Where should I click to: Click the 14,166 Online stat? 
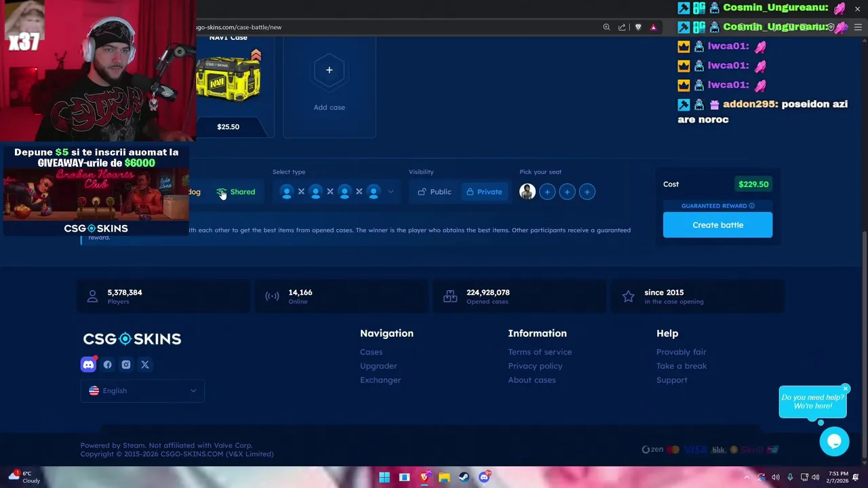click(341, 296)
